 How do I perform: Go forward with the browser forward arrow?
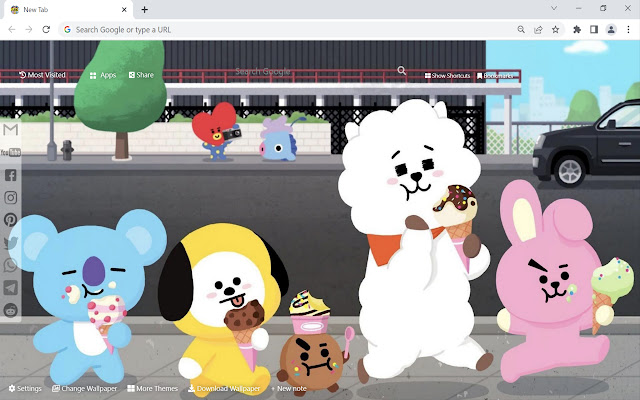pos(29,29)
